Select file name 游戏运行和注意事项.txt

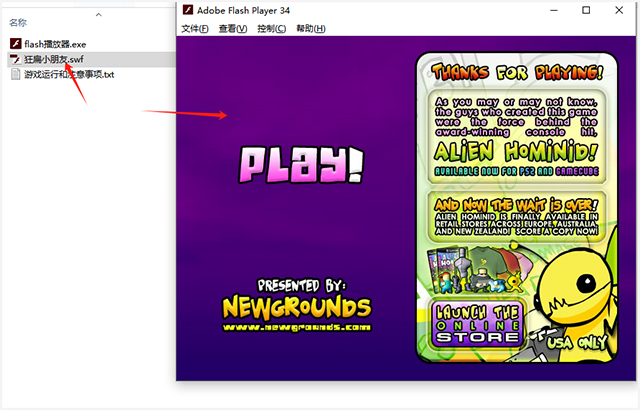tap(69, 75)
